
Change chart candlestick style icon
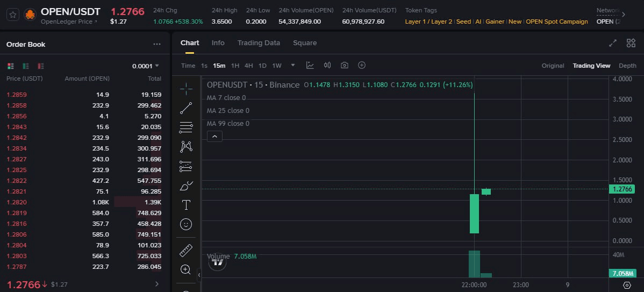(x=327, y=65)
